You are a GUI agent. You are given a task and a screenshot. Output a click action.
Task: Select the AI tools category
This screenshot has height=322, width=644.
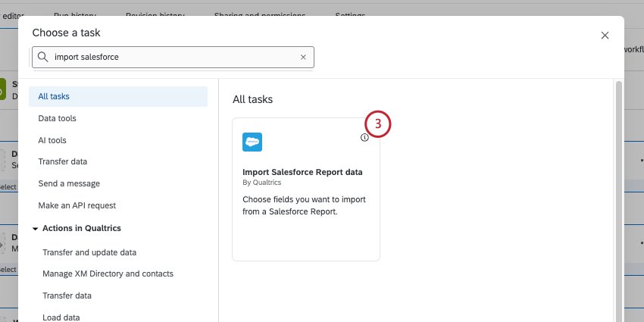[52, 140]
